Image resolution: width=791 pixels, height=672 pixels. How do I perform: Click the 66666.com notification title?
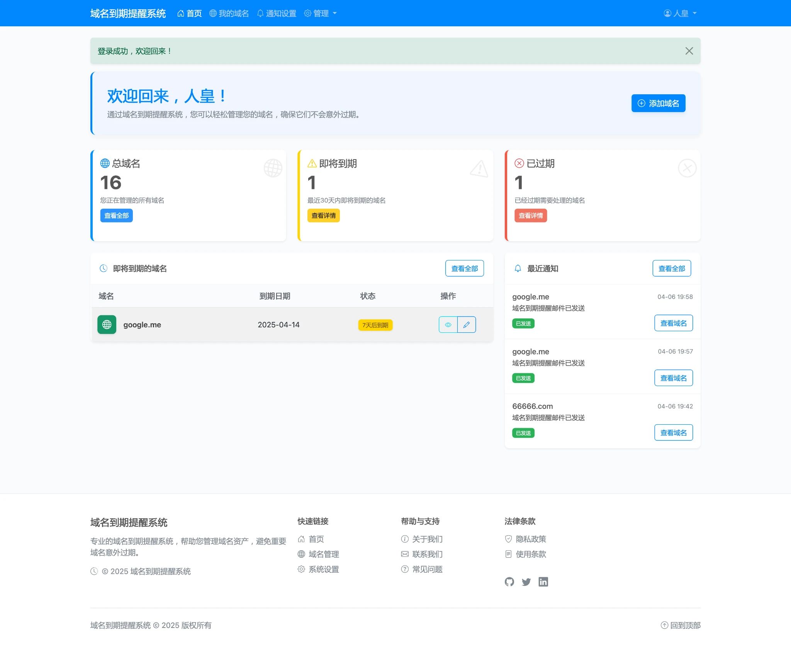[x=533, y=406]
